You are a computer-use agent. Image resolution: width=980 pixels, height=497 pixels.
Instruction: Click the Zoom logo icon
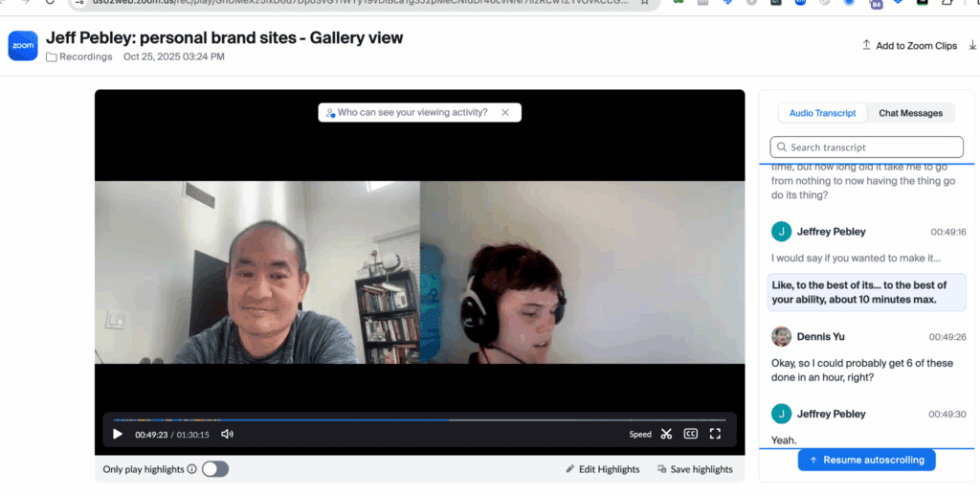(x=23, y=46)
